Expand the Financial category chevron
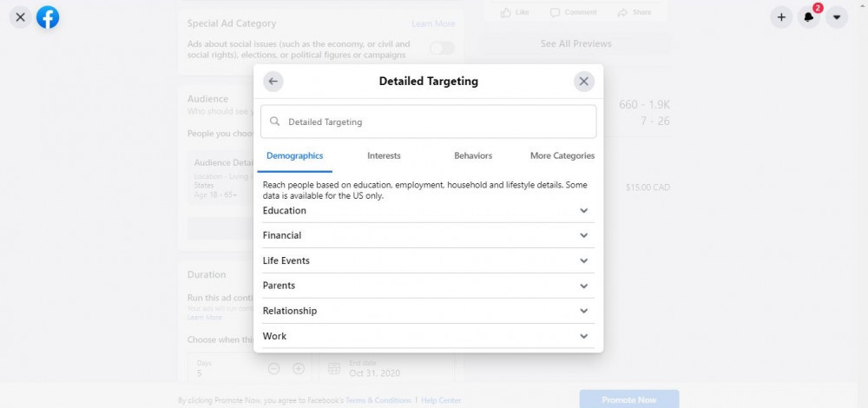Image resolution: width=868 pixels, height=408 pixels. coord(583,235)
